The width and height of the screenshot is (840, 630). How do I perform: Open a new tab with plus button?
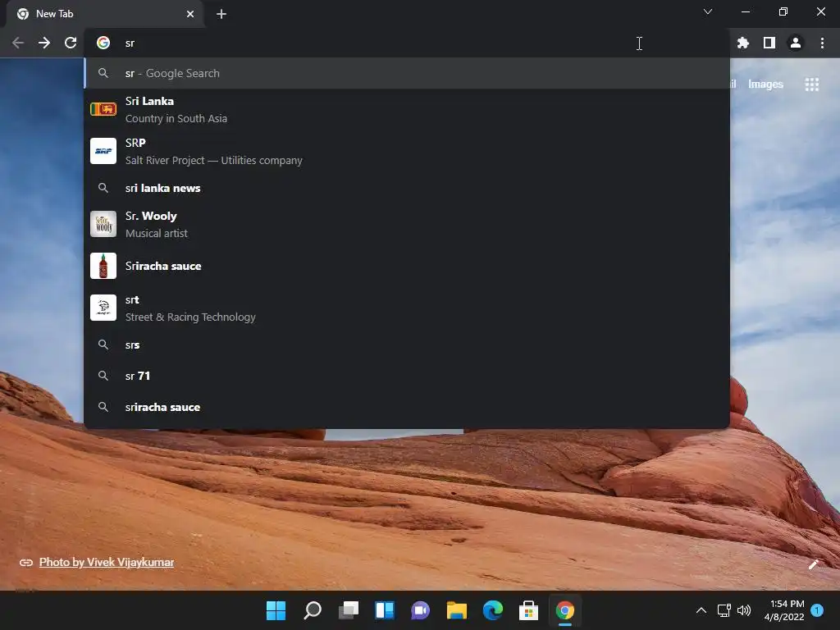pyautogui.click(x=221, y=14)
